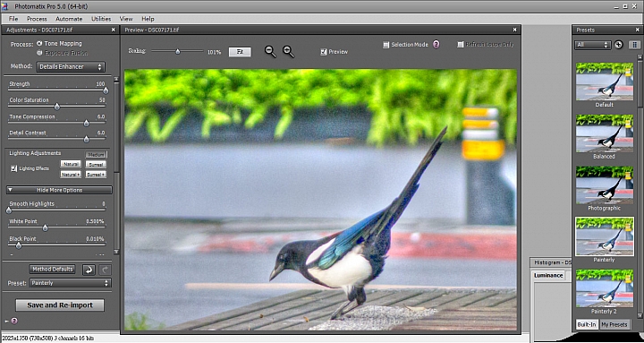Open the Utilities menu
This screenshot has height=343, width=644.
coord(101,19)
